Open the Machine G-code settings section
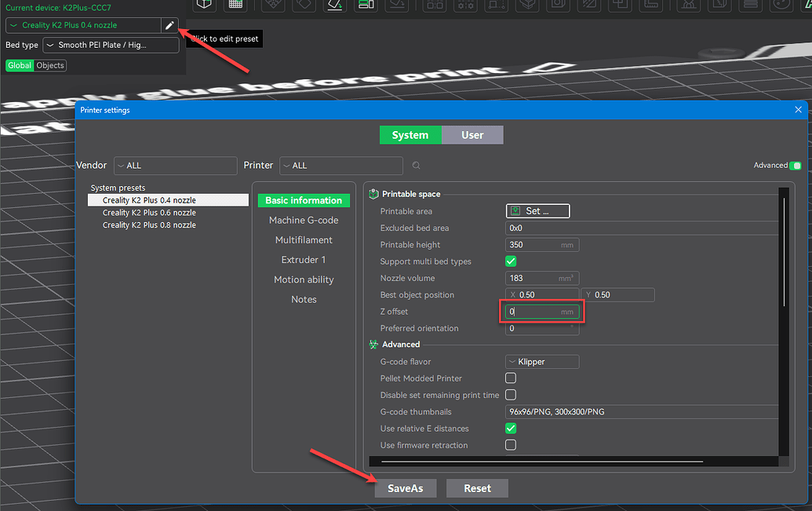Screen dimensions: 812x511 pos(304,221)
